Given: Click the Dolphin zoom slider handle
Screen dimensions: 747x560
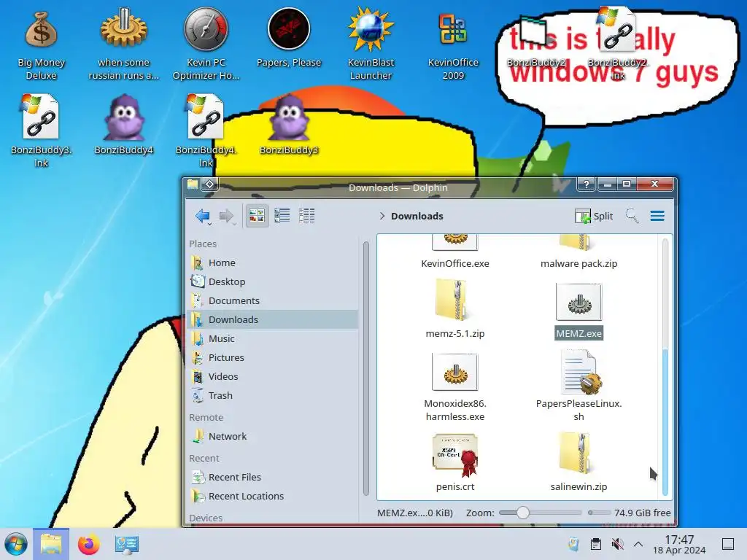Looking at the screenshot, I should [522, 513].
